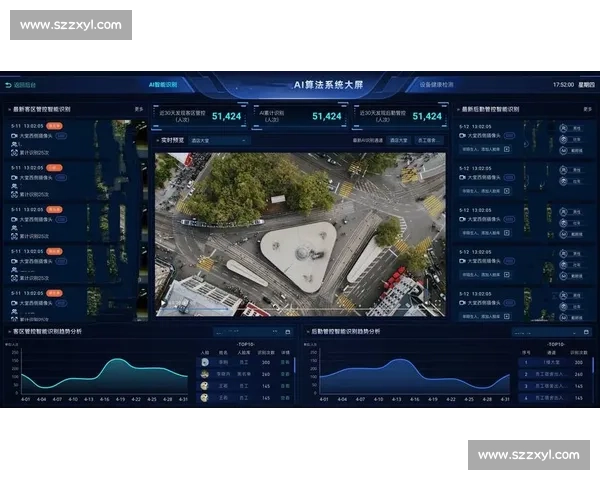Click the age icon in fourth logistics record
This screenshot has width=600, height=480.
click(563, 265)
